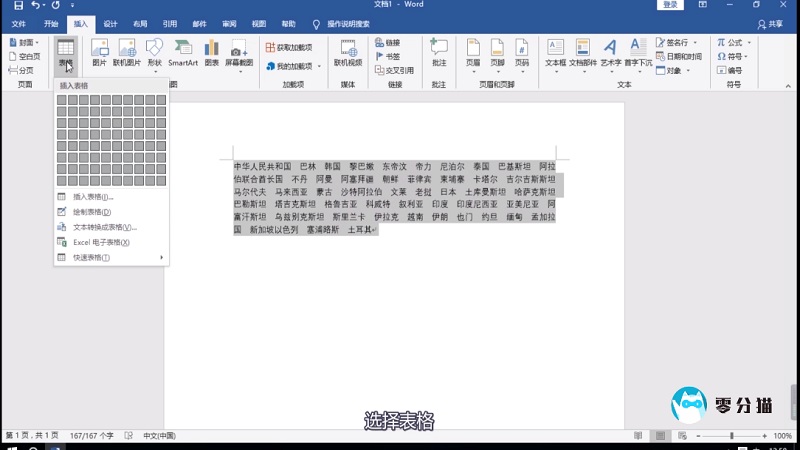Open the 公式 equation dropdown
800x450 pixels.
click(x=731, y=43)
